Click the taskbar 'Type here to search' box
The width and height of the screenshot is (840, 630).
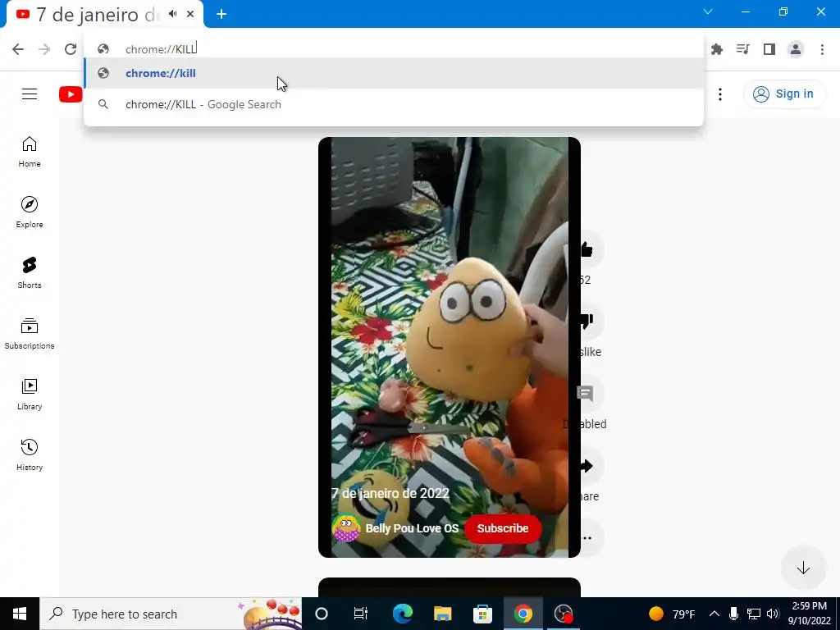click(x=171, y=614)
